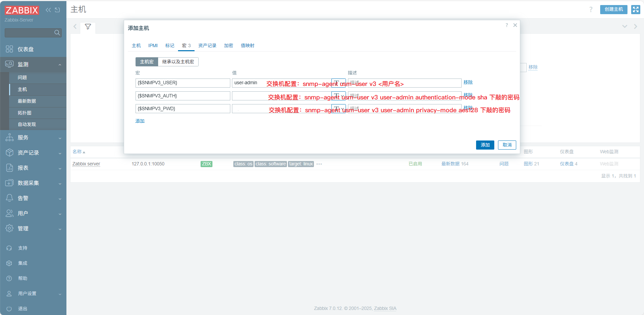Expand the 告警 menu chevron
The height and width of the screenshot is (315, 644).
(x=60, y=199)
